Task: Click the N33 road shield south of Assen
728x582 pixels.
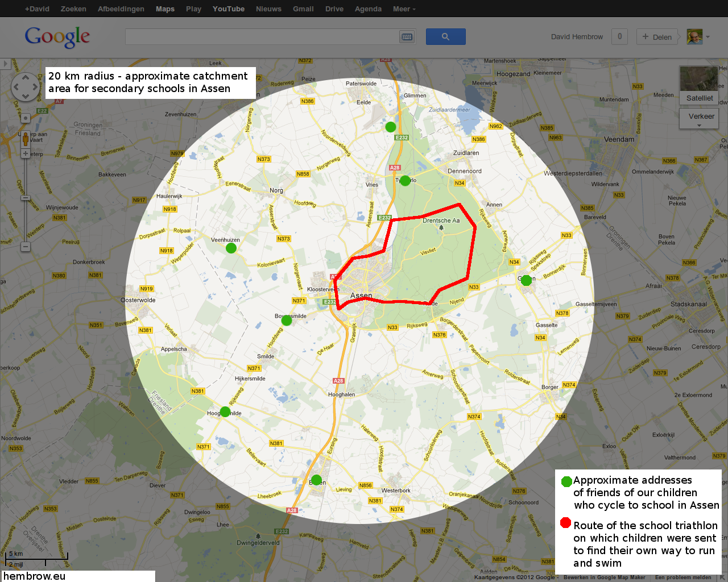Action: coord(392,327)
